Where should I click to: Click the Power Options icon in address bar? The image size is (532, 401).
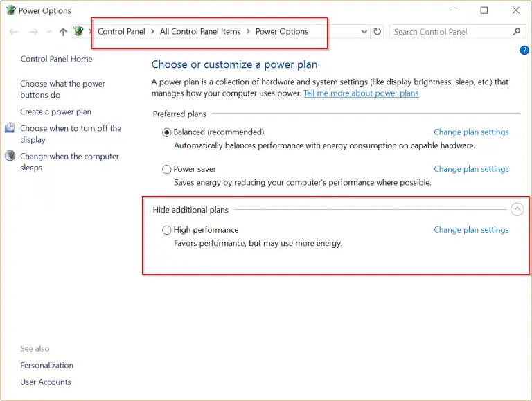tap(78, 31)
